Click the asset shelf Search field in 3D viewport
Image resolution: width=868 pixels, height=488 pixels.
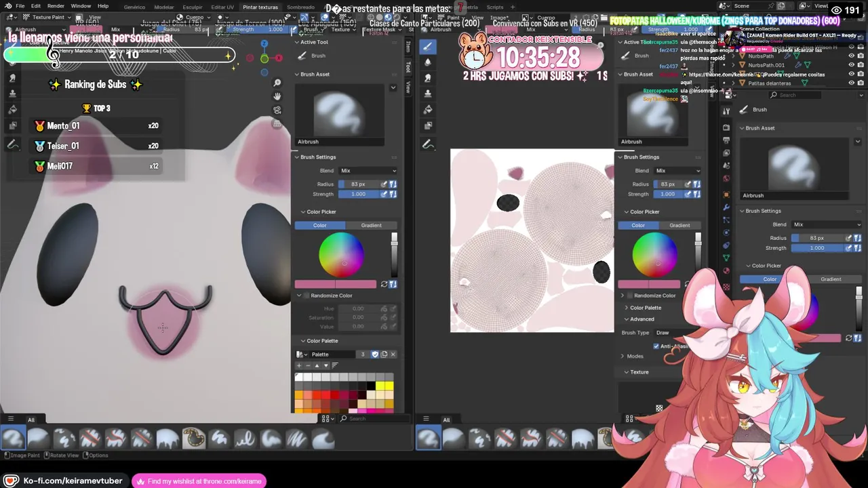(x=374, y=418)
